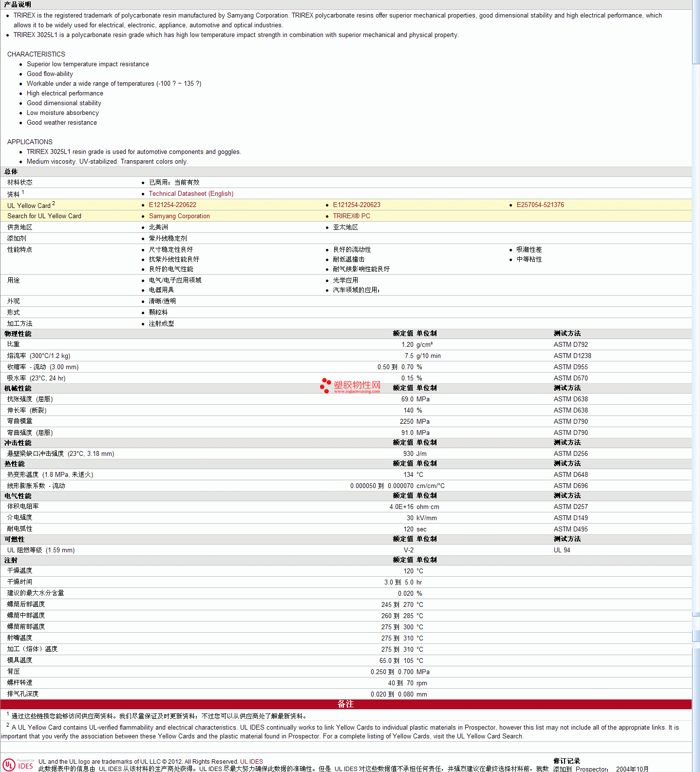The width and height of the screenshot is (700, 772).
Task: Select the '吸潮性差' feature entry
Action: tap(530, 250)
